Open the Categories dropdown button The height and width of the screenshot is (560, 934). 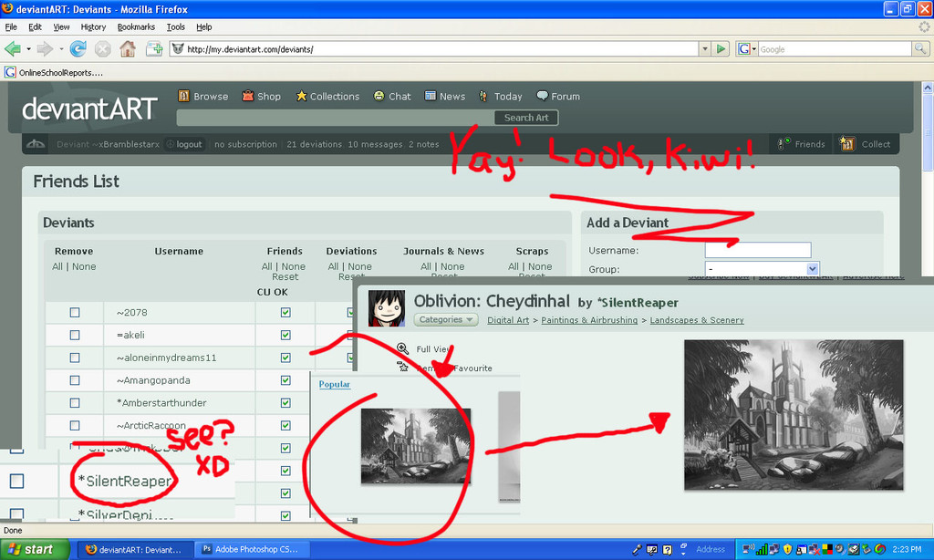click(x=446, y=320)
